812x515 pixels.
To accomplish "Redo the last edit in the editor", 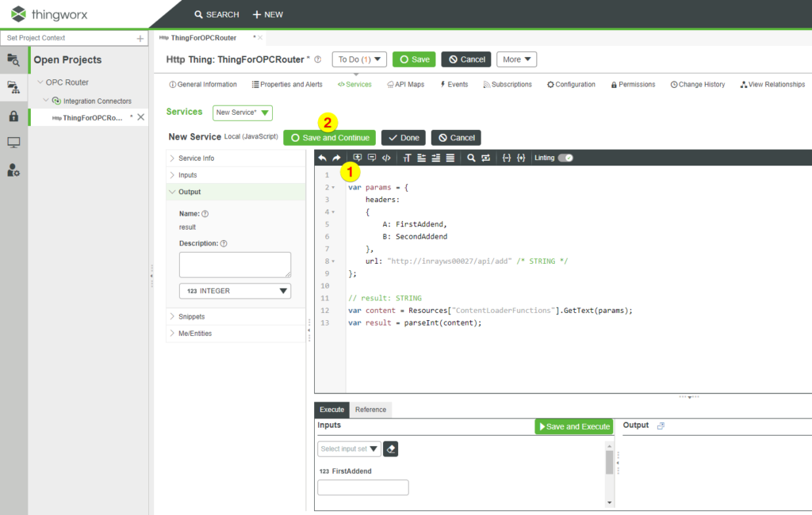I will (336, 158).
